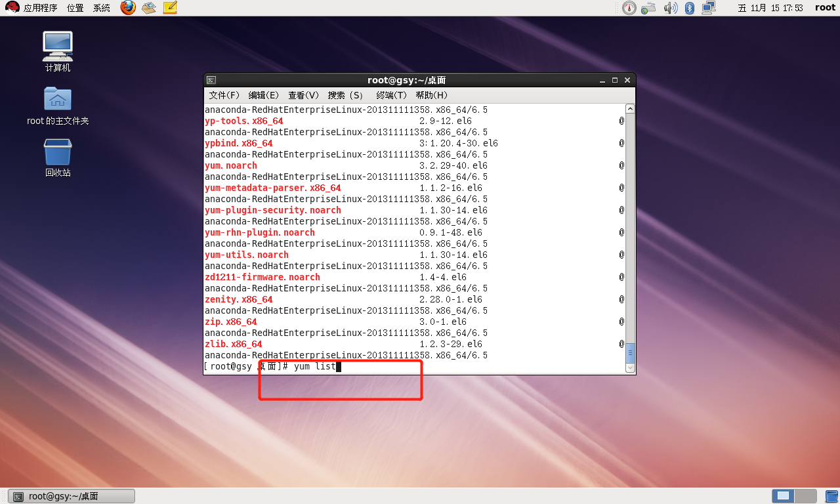Launch the Firefox browser from top panel
Viewport: 840px width, 504px height.
tap(128, 8)
